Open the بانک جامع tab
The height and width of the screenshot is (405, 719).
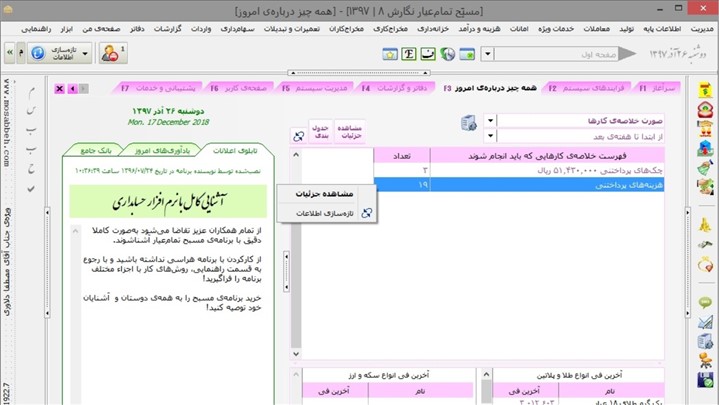click(x=96, y=150)
